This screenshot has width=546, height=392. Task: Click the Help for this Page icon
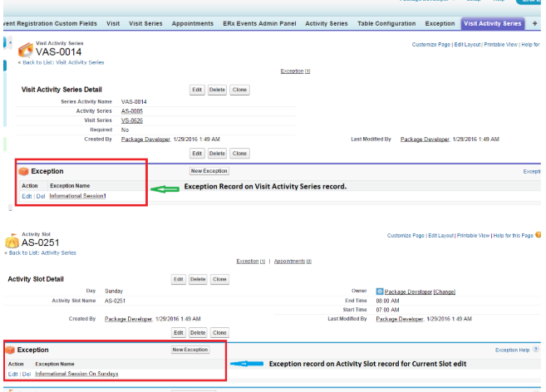pos(539,236)
